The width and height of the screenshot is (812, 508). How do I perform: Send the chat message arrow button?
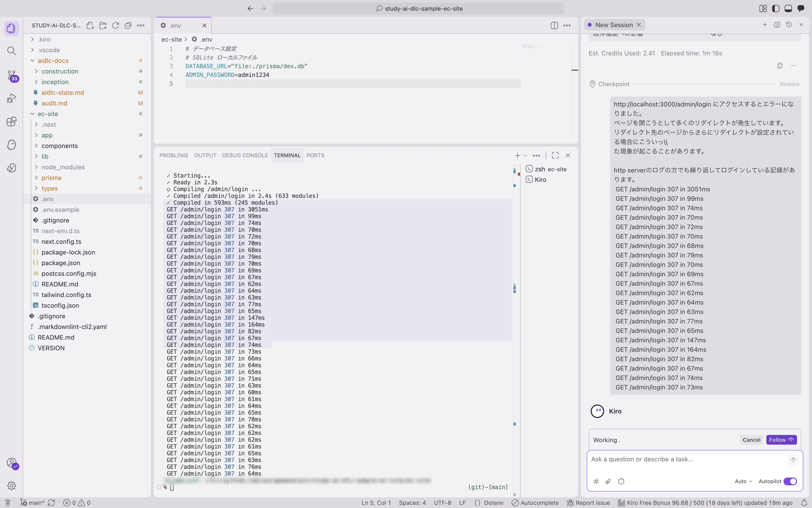(x=793, y=460)
